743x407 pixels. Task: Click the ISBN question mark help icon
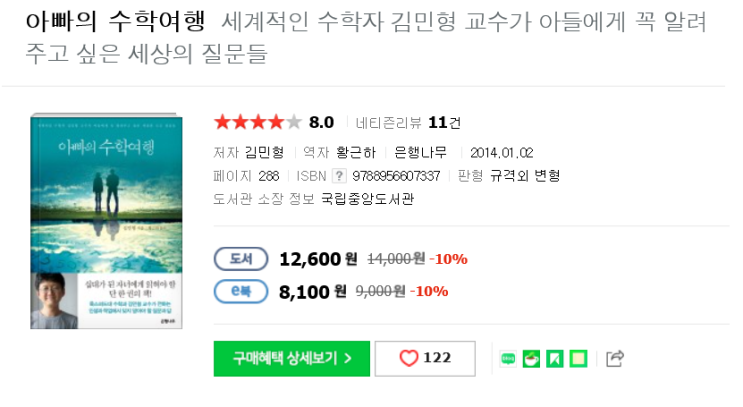tap(338, 176)
